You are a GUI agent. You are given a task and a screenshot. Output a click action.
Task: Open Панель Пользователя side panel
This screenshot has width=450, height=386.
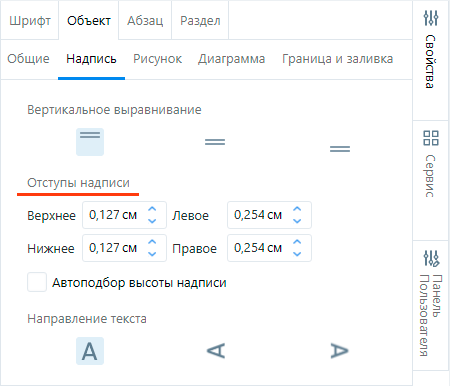[431, 305]
